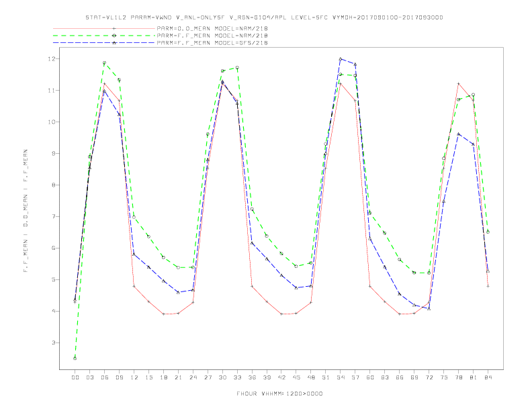
Task: Click x-axis forecast hour label 75
Action: pyautogui.click(x=444, y=377)
